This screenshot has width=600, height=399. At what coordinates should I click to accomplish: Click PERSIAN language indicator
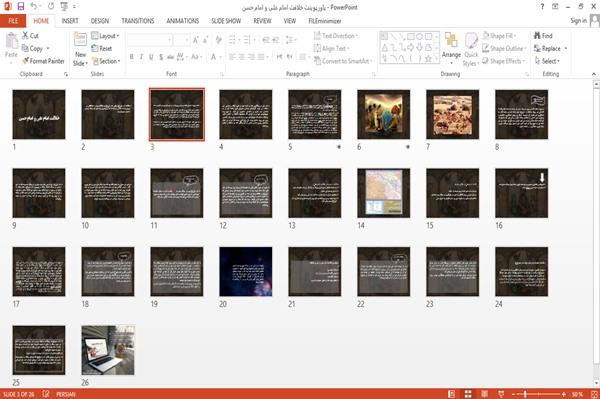[x=66, y=394]
